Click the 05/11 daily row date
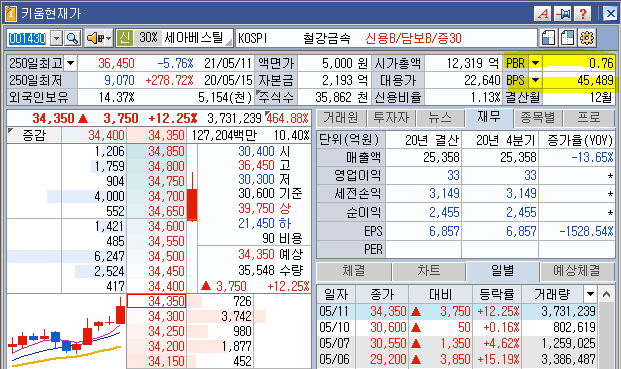 (x=334, y=311)
